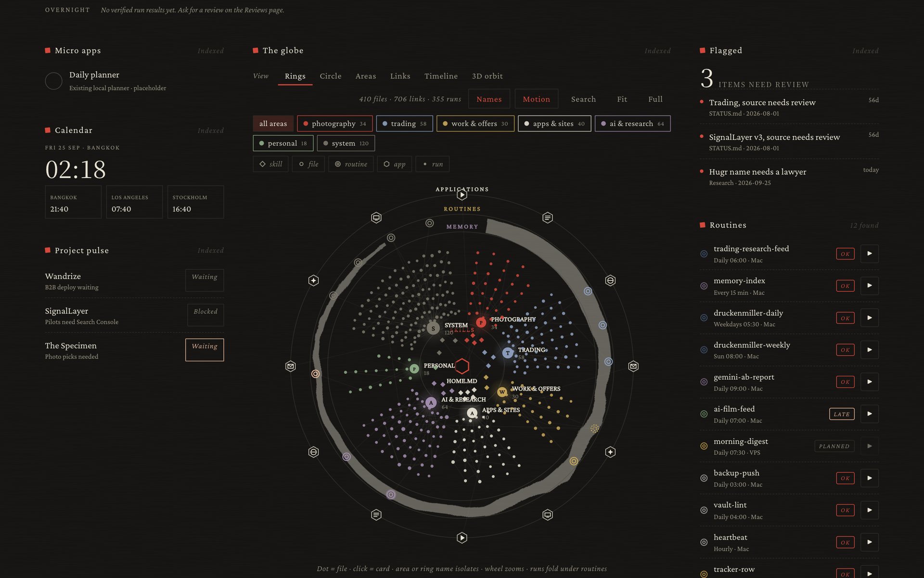This screenshot has height=578, width=924.
Task: Open the Search control in globe toolbar
Action: [x=583, y=99]
